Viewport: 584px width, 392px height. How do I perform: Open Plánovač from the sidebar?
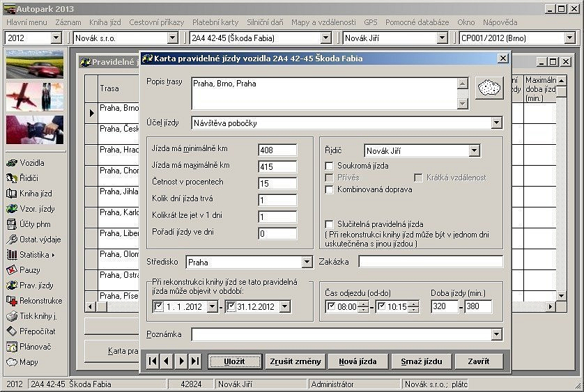tap(35, 346)
